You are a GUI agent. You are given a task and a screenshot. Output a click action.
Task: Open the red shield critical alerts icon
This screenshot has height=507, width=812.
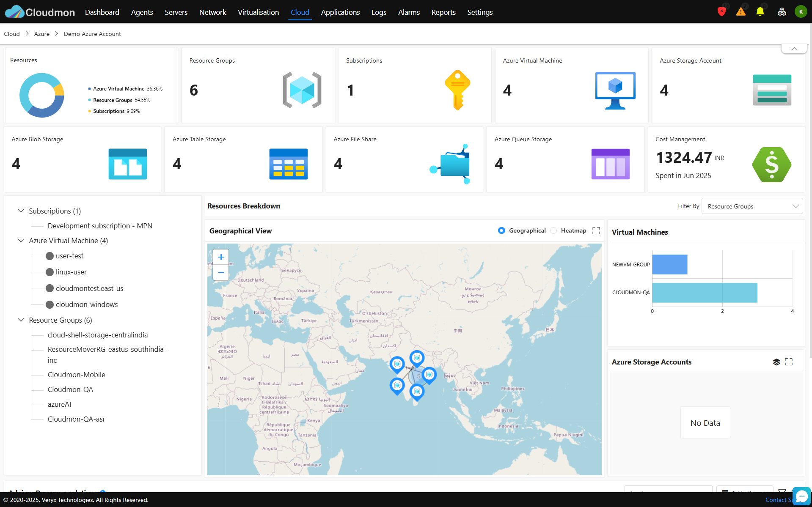click(722, 12)
